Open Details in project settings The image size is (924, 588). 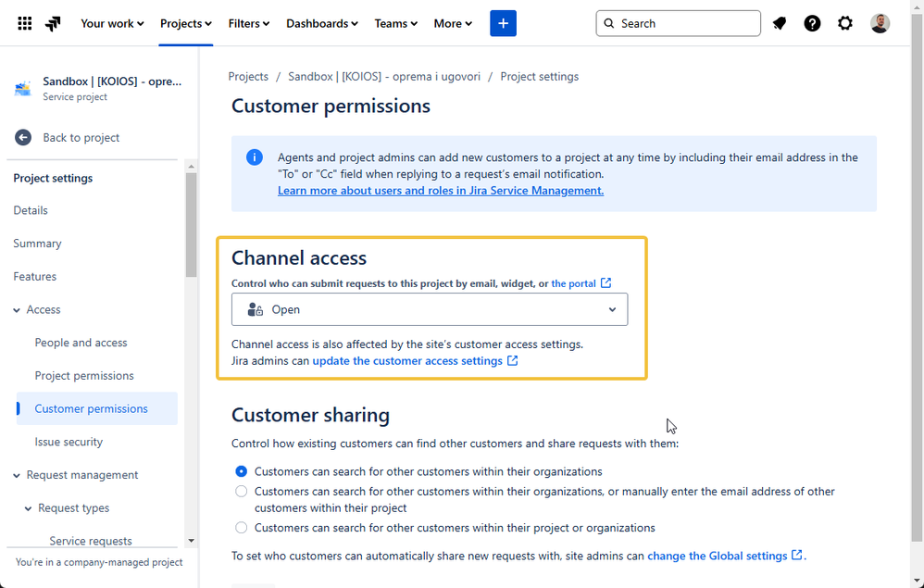coord(31,210)
